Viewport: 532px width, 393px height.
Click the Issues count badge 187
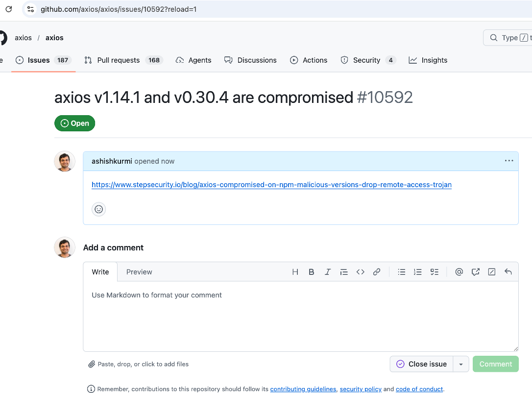coord(62,60)
